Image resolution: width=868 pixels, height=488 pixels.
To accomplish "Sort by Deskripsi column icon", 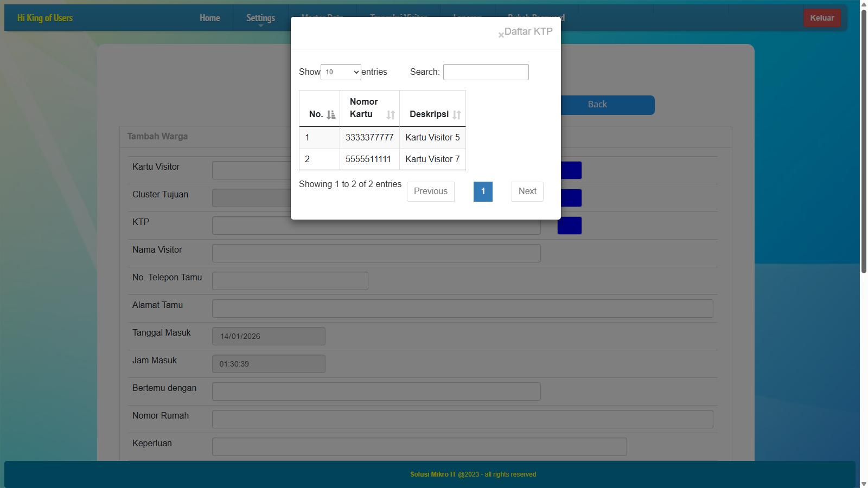I will click(x=456, y=114).
